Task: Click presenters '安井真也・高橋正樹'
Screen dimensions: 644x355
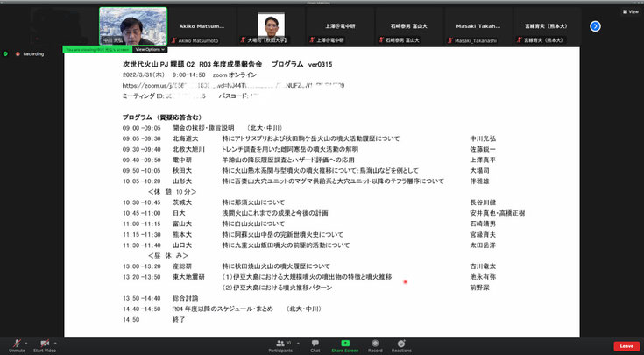Action: tap(498, 213)
